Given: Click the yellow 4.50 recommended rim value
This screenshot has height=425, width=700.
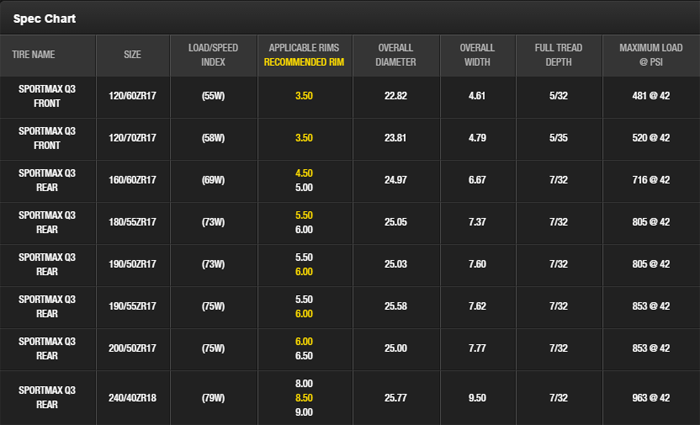Looking at the screenshot, I should pyautogui.click(x=304, y=173).
